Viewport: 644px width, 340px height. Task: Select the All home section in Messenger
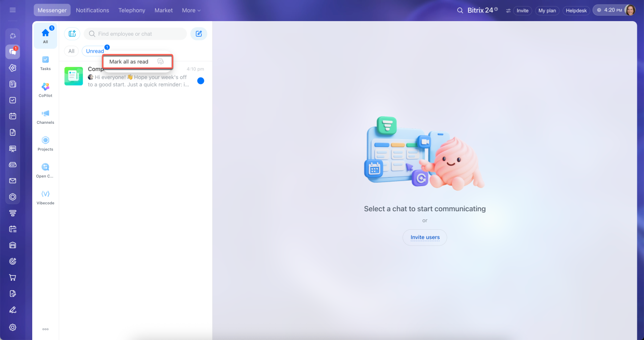point(45,36)
